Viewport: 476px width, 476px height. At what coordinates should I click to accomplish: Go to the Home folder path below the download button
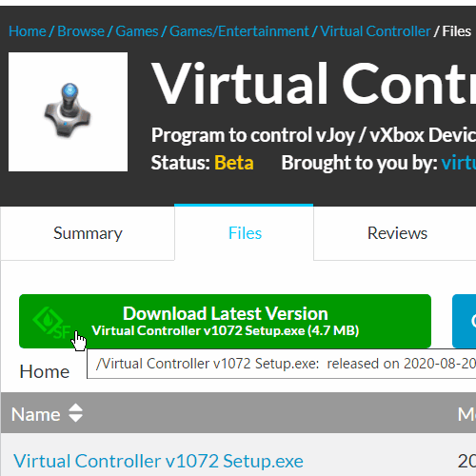pyautogui.click(x=45, y=371)
